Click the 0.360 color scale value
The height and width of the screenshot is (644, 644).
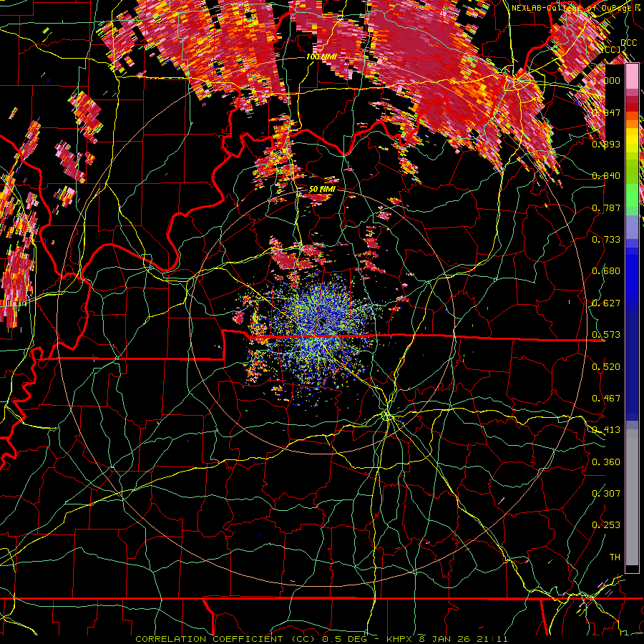pyautogui.click(x=606, y=462)
